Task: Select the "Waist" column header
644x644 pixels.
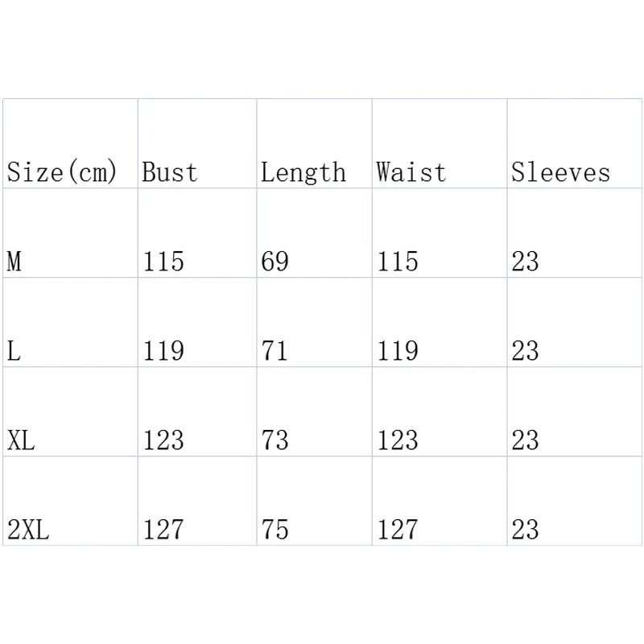Action: click(411, 172)
